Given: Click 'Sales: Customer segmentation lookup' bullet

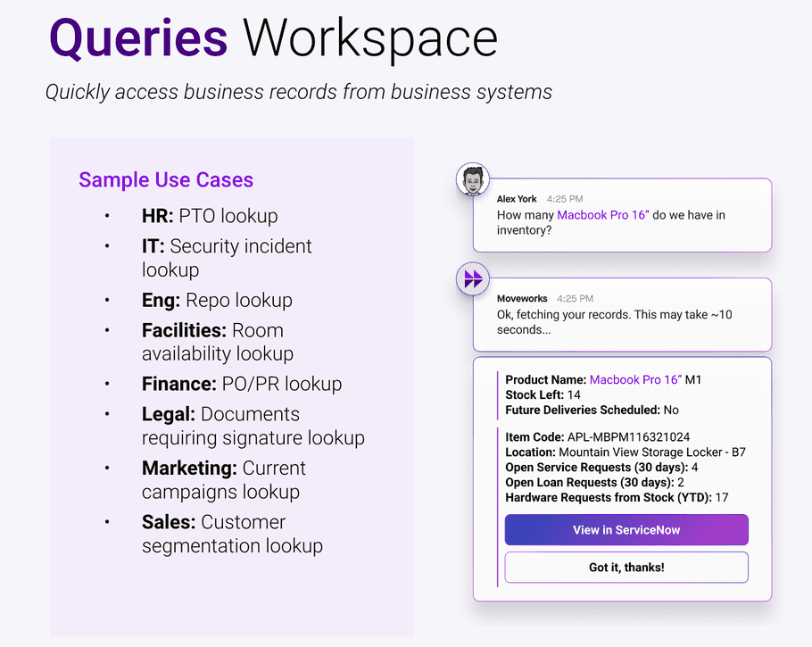Looking at the screenshot, I should 233,534.
